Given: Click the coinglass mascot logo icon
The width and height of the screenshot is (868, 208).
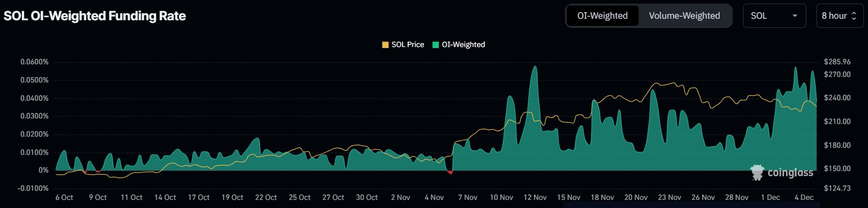Looking at the screenshot, I should (x=757, y=173).
